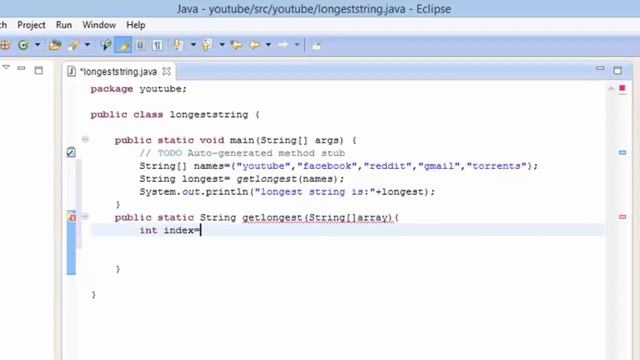
Task: Click the italic getlongest(names) call
Action: coord(287,179)
